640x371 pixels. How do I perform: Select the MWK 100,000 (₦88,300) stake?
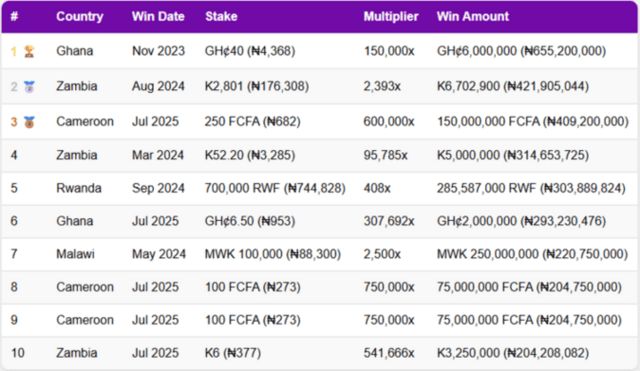[273, 254]
